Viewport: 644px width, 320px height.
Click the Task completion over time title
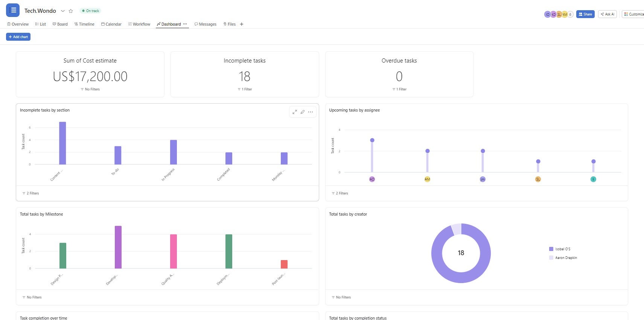pyautogui.click(x=44, y=318)
